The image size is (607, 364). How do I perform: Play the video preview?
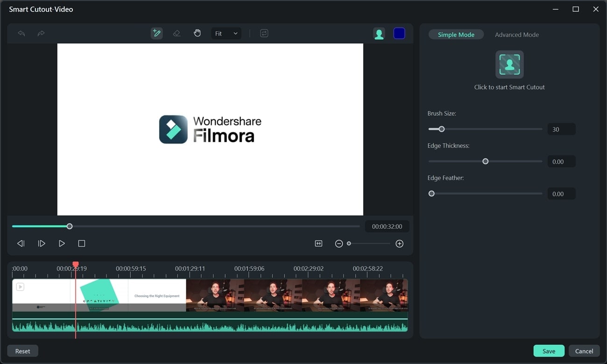(62, 244)
